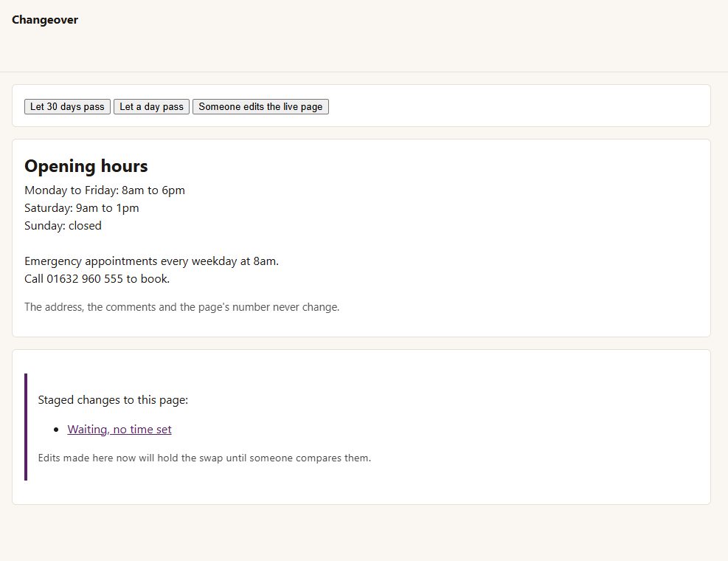The height and width of the screenshot is (561, 728).
Task: Click the 'Changeover' page title
Action: point(45,20)
